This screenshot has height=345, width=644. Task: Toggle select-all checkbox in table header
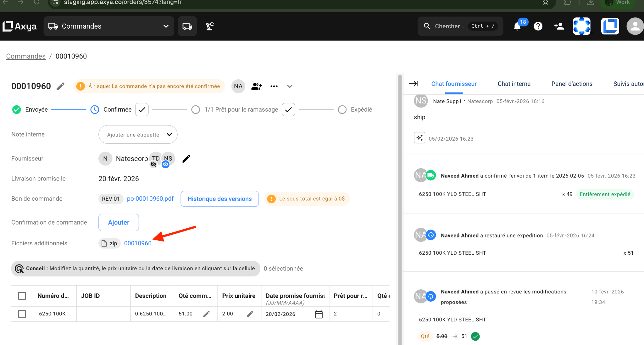(22, 296)
